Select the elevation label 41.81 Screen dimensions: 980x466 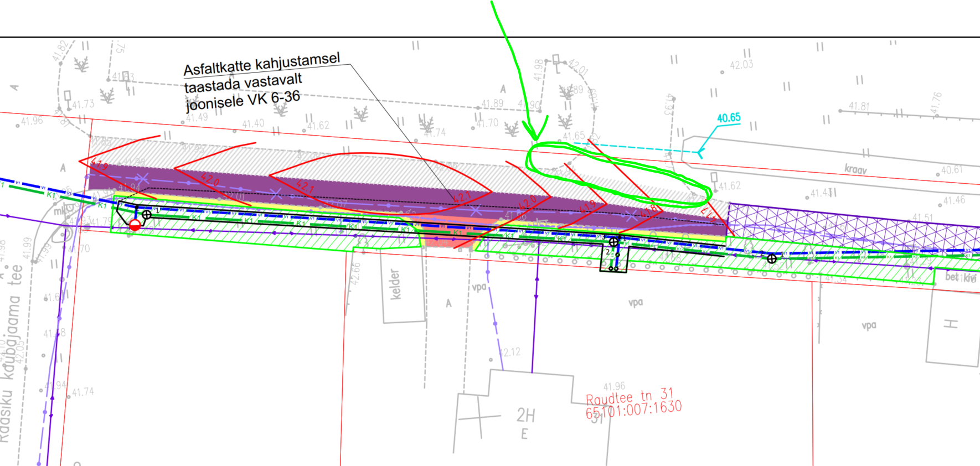(x=859, y=106)
